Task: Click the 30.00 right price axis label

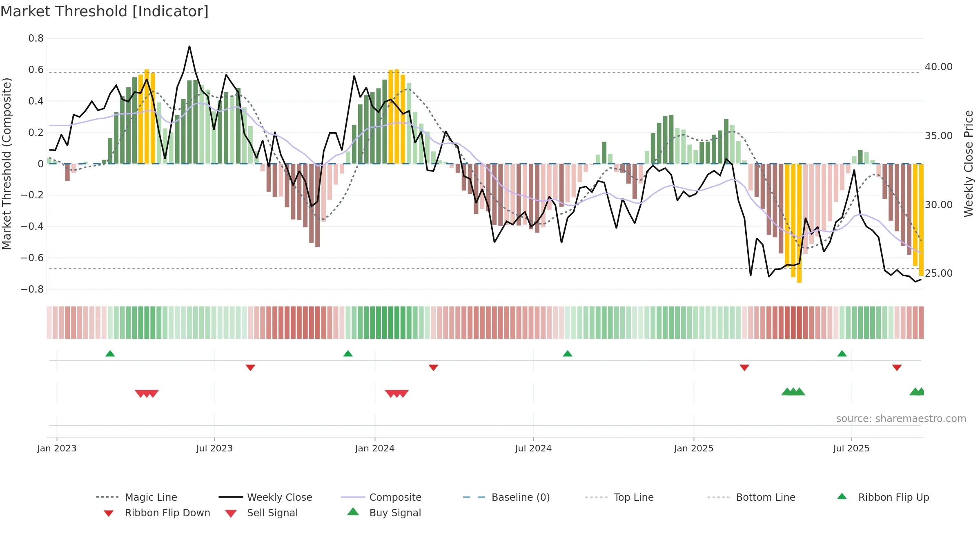Action: [x=939, y=205]
